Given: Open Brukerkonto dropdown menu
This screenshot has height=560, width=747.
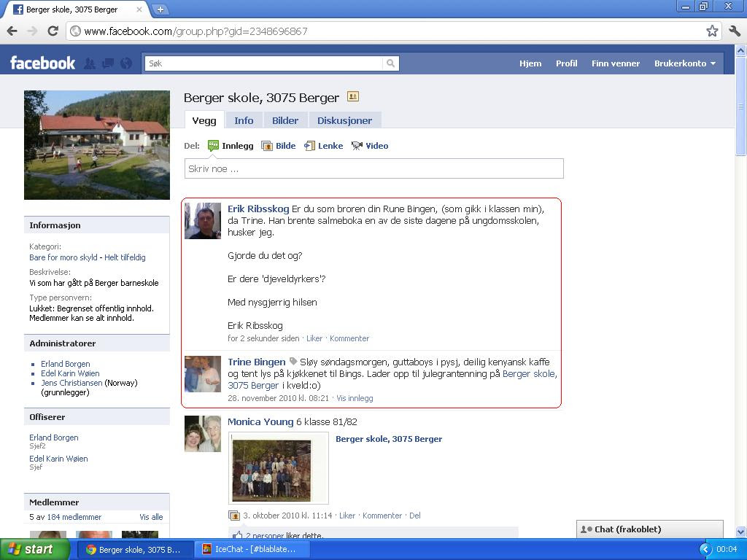Looking at the screenshot, I should click(684, 63).
